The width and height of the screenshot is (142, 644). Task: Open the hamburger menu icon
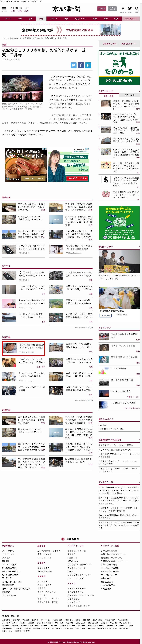4,9
